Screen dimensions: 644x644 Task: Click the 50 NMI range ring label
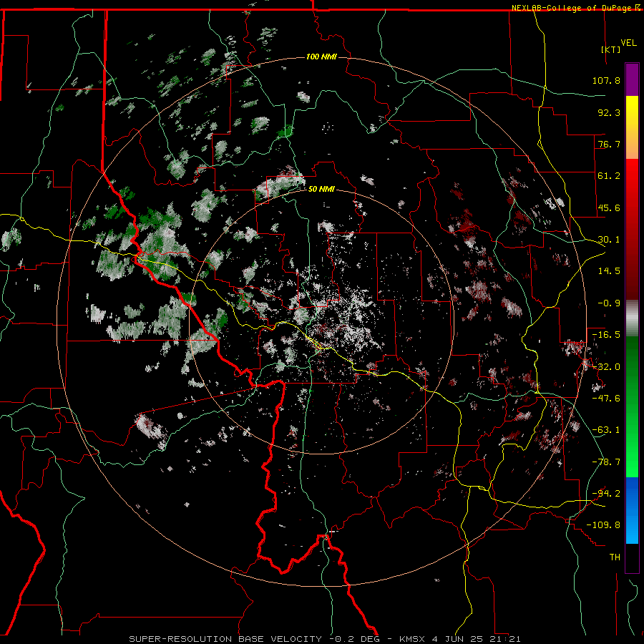click(x=321, y=190)
